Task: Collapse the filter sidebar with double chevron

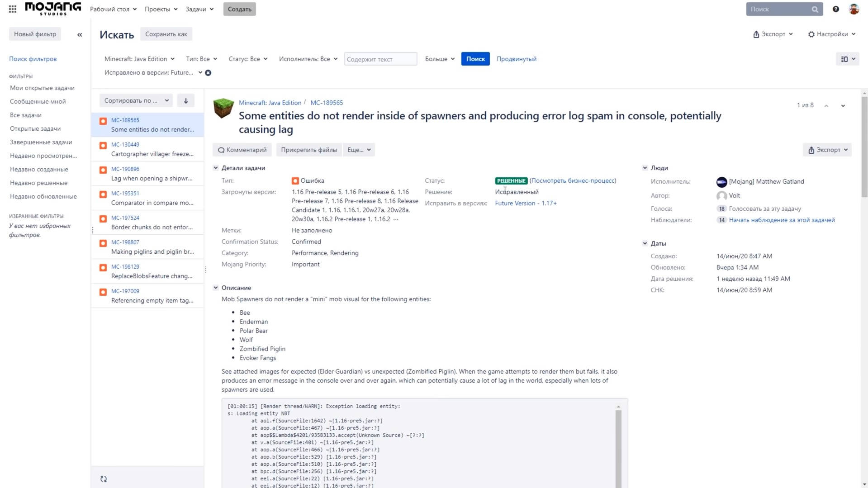Action: [x=80, y=34]
